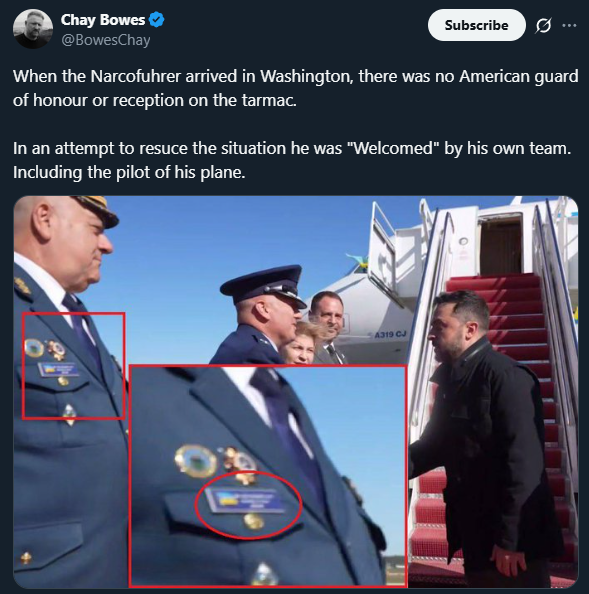The height and width of the screenshot is (594, 589).
Task: Open the three-dot more options menu
Action: (x=569, y=25)
